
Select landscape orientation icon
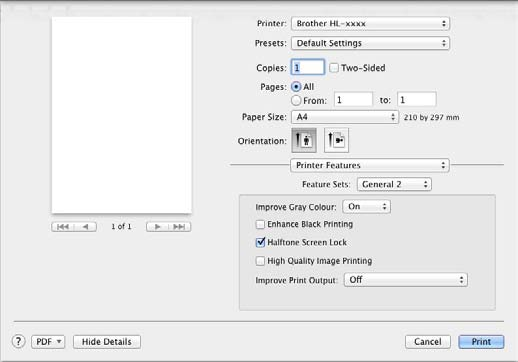(336, 140)
